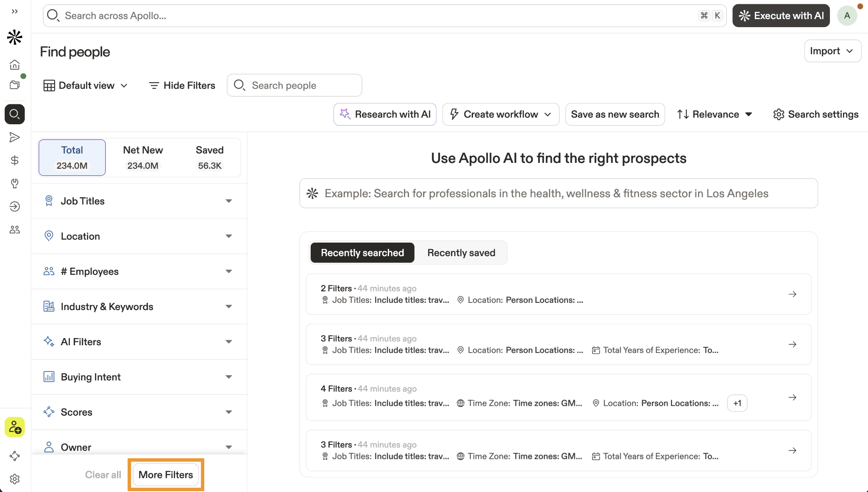
Task: Click the Owner person icon
Action: click(x=49, y=447)
